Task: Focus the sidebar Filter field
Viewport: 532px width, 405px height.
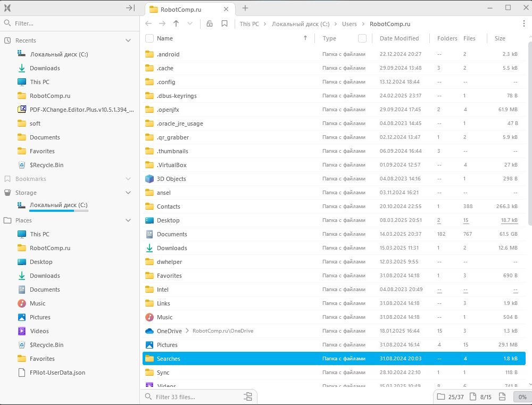Action: pyautogui.click(x=70, y=23)
